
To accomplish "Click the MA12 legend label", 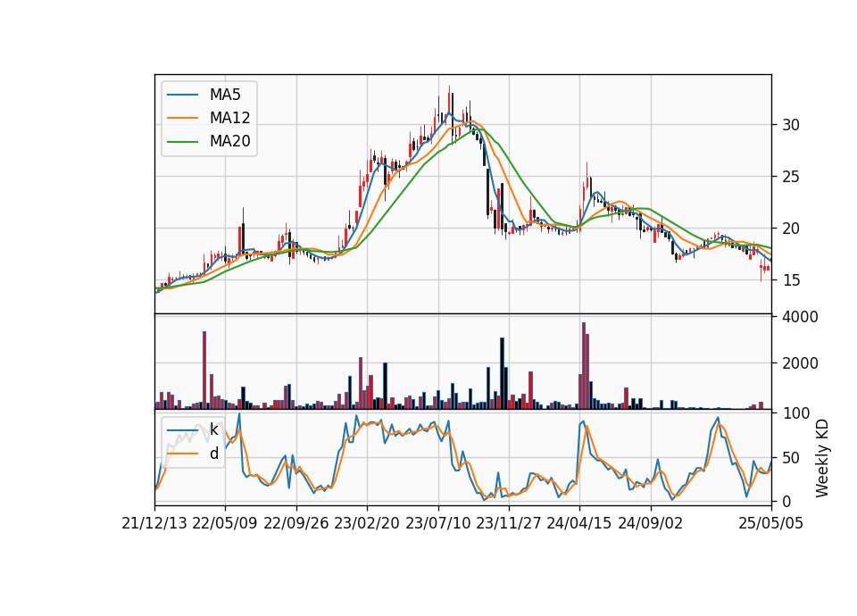I will (x=229, y=118).
